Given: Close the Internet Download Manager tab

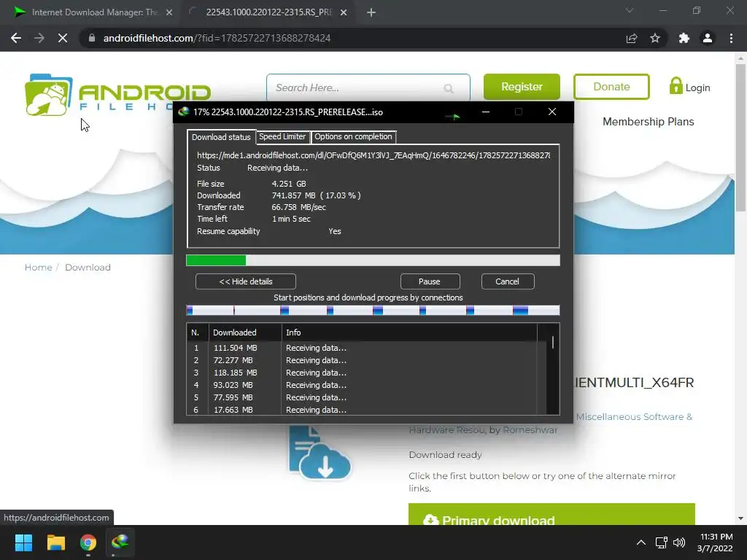Looking at the screenshot, I should coord(169,12).
